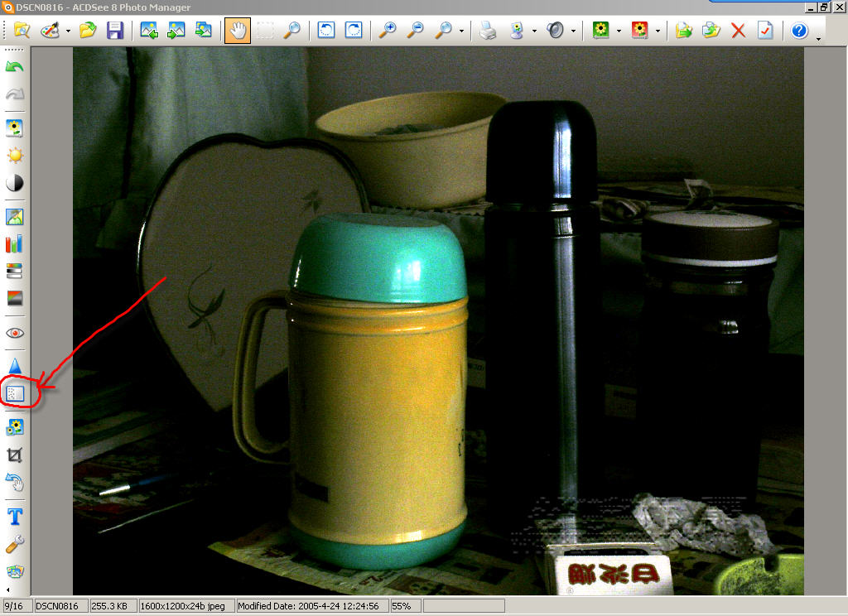Select the Crop tool
Viewport: 848px width, 616px height.
click(15, 455)
